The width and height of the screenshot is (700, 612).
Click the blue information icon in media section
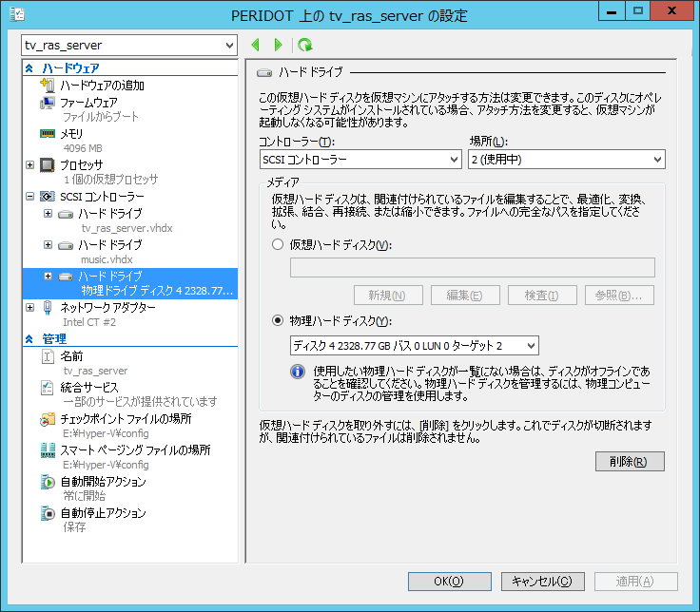tap(298, 372)
